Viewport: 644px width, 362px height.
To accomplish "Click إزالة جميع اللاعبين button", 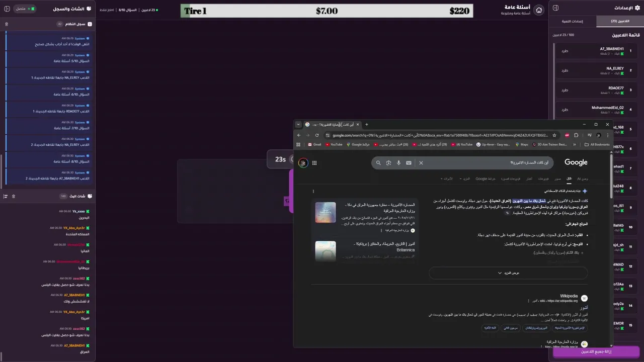I will [596, 351].
